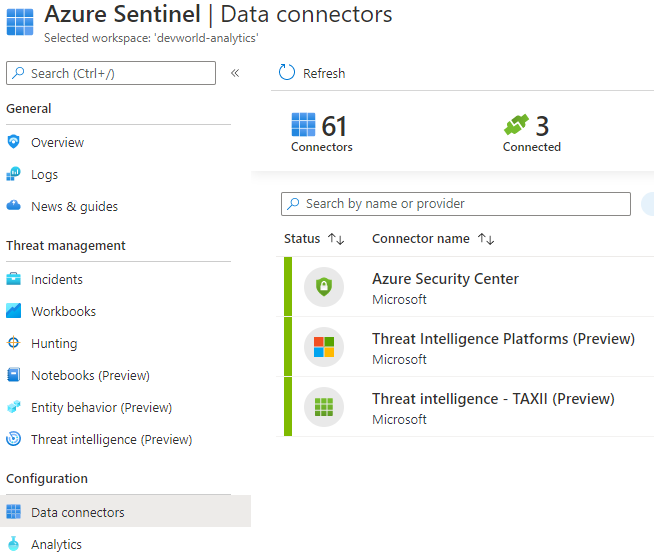Click the Azure Security Center shield icon
The image size is (654, 557).
[324, 287]
